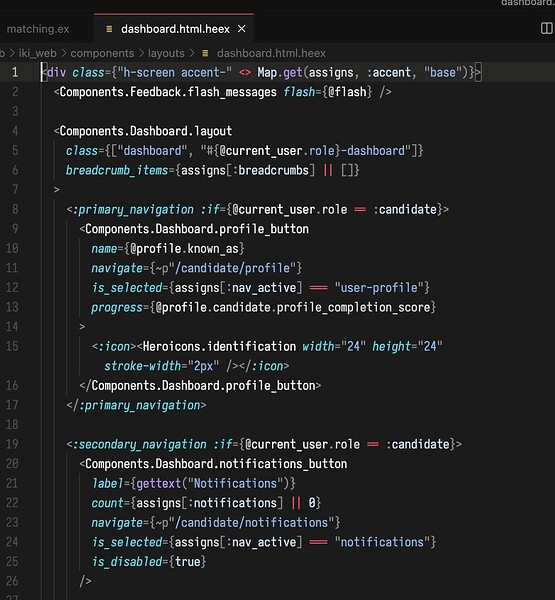Screen dimensions: 555x600
Task: Open the components breadcrumb segment
Action: pos(102,53)
